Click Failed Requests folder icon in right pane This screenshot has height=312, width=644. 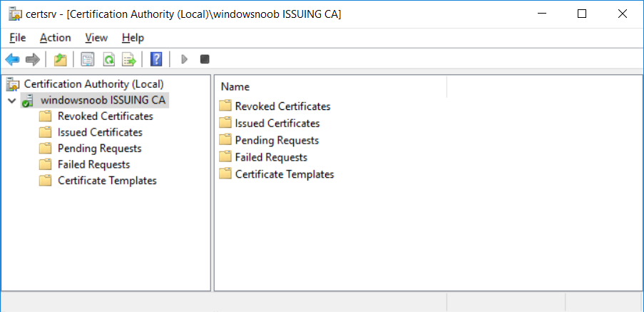coord(225,157)
